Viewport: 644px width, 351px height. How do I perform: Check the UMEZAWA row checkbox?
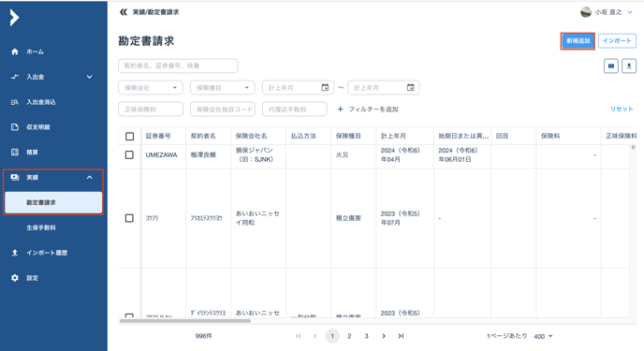129,154
